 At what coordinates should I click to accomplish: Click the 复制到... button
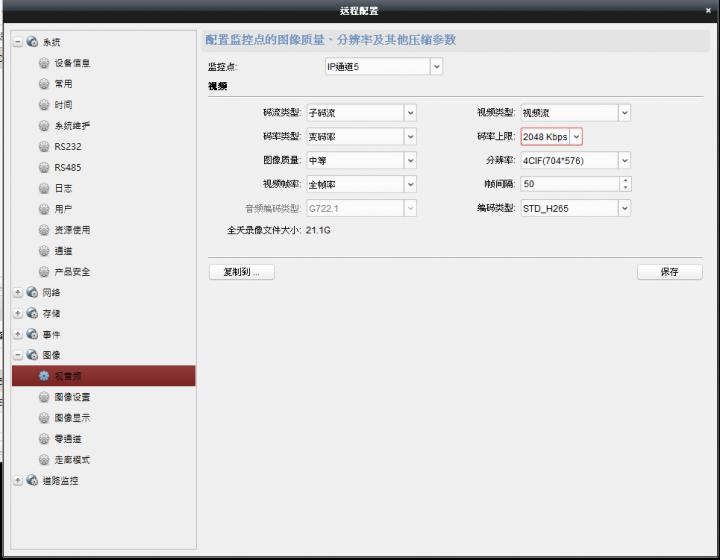coord(242,272)
